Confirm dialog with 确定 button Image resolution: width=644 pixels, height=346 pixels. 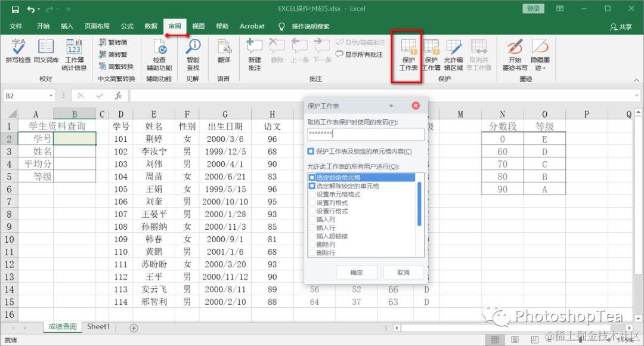357,273
